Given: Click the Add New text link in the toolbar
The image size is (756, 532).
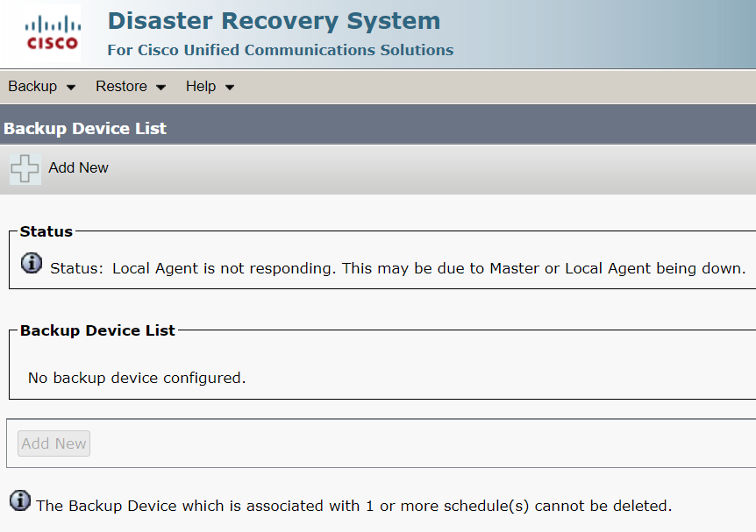Looking at the screenshot, I should point(78,167).
